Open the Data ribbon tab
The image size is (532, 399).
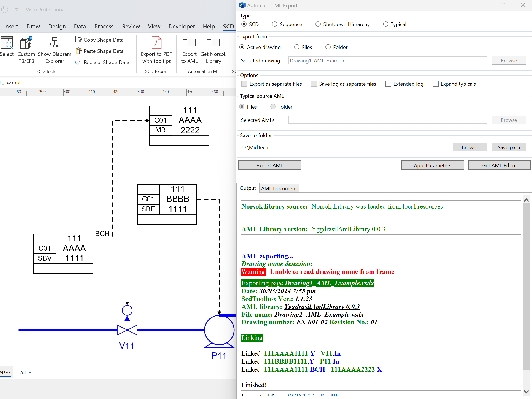click(x=80, y=26)
